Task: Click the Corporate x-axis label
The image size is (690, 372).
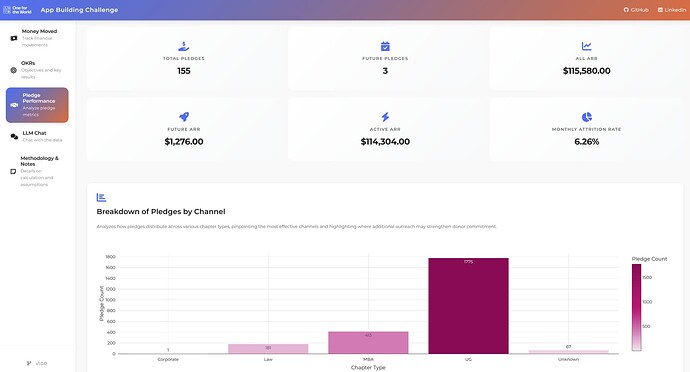Action: pos(168,359)
